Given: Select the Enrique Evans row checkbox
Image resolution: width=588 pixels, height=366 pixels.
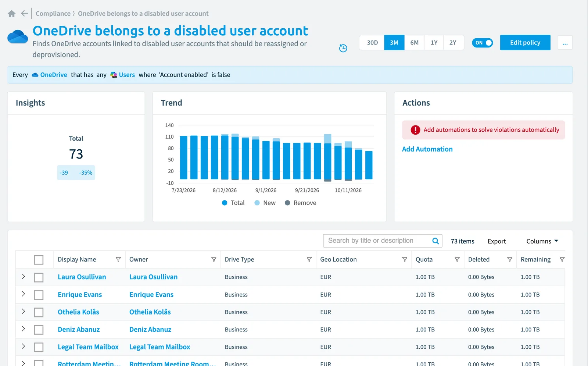Looking at the screenshot, I should point(39,295).
